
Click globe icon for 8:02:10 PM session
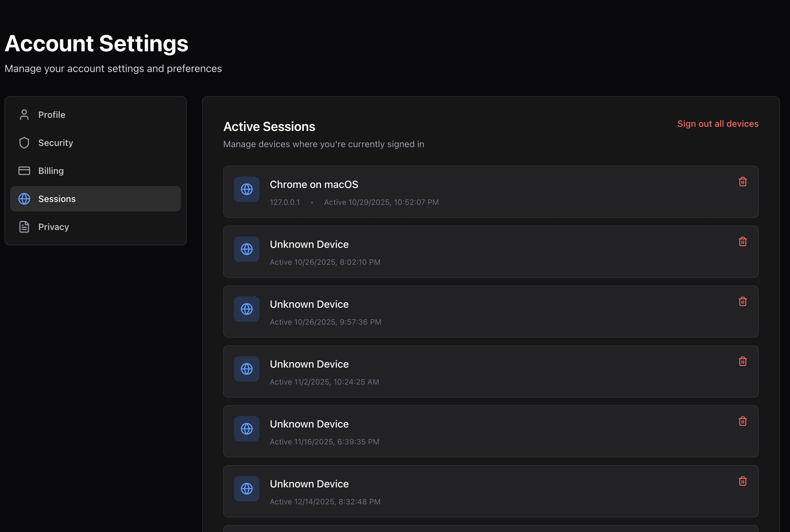247,249
